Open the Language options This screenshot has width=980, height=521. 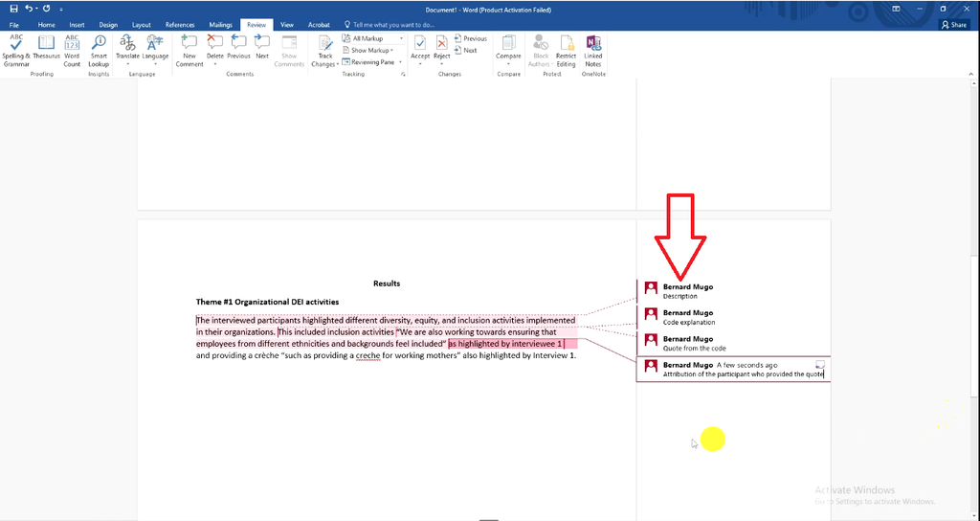click(x=155, y=52)
